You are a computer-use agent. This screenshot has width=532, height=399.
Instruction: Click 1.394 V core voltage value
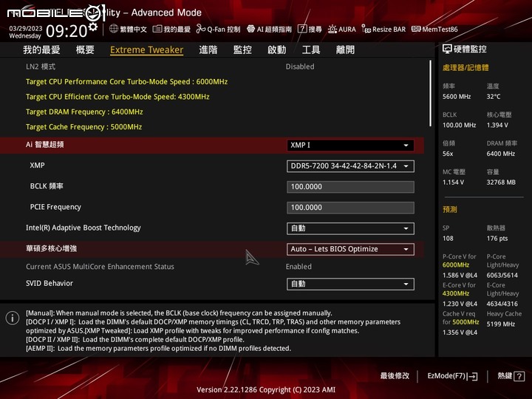[497, 125]
